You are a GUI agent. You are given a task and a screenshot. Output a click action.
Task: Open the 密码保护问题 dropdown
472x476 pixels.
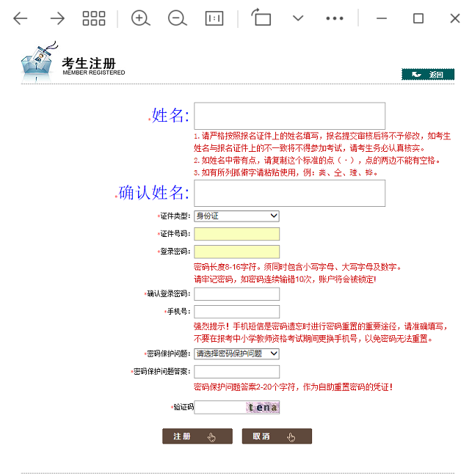pyautogui.click(x=236, y=354)
